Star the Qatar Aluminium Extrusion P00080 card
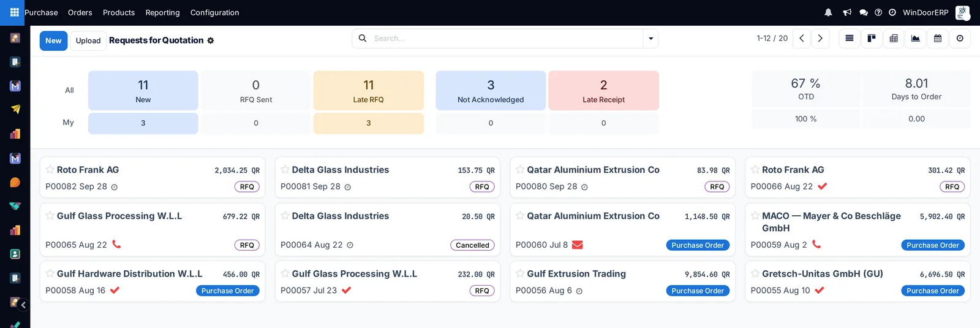This screenshot has width=980, height=328. pos(520,169)
